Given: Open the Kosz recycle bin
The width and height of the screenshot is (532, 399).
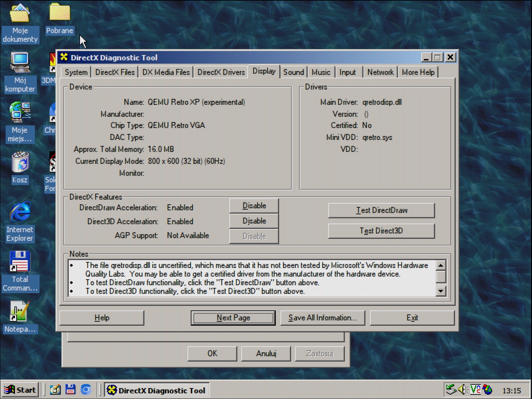Looking at the screenshot, I should pyautogui.click(x=20, y=167).
